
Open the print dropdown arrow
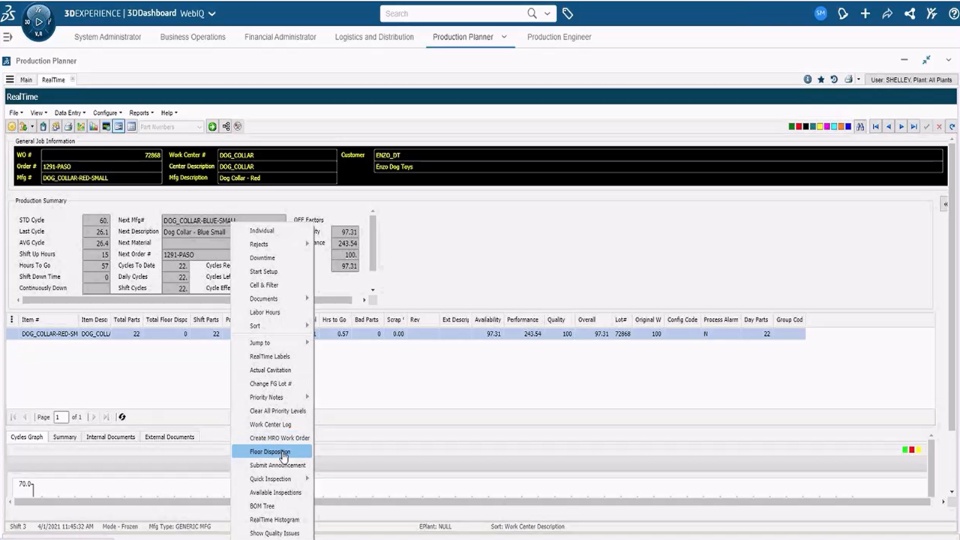tap(858, 80)
